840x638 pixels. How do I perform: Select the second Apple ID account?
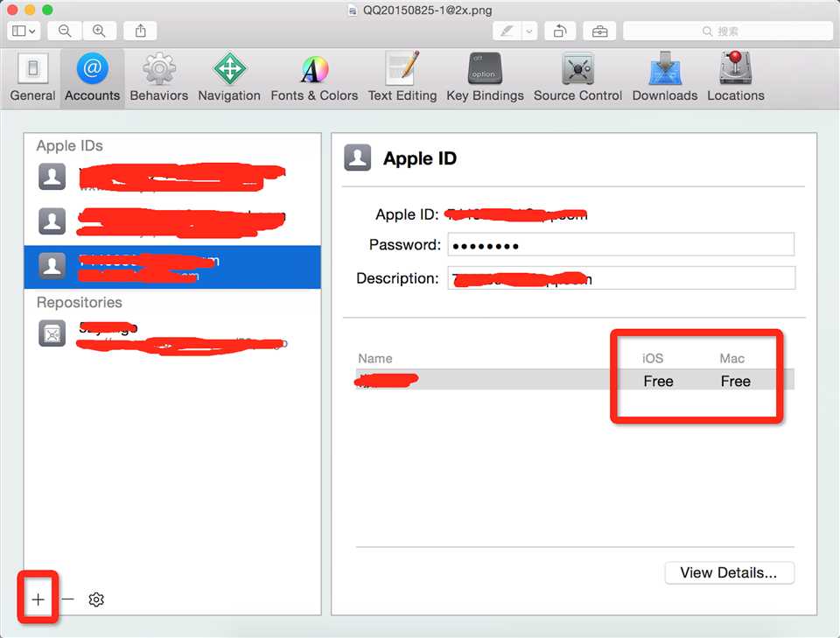click(x=172, y=221)
